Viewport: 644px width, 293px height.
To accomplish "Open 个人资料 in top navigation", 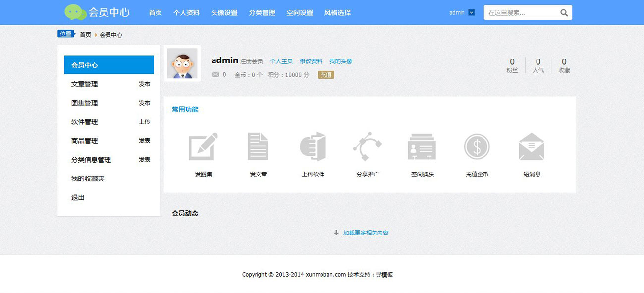I will click(x=186, y=13).
